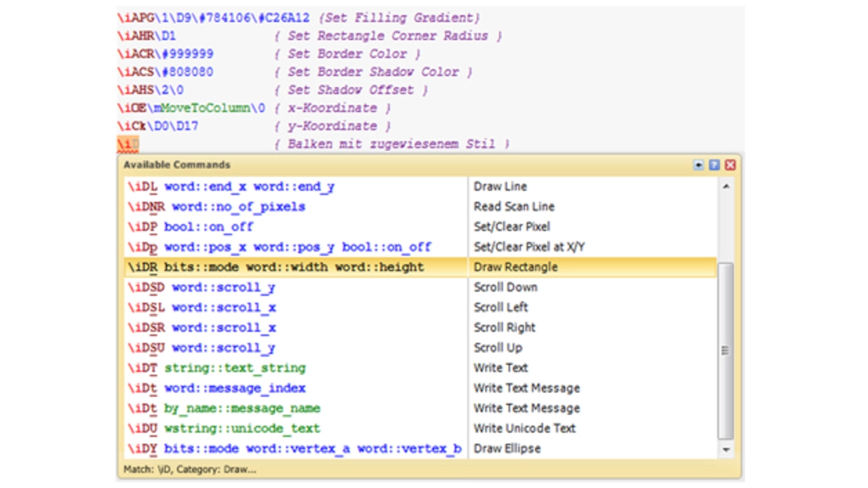Select the \iDSU word::scroll_y command
This screenshot has height=488, width=868.
click(201, 348)
